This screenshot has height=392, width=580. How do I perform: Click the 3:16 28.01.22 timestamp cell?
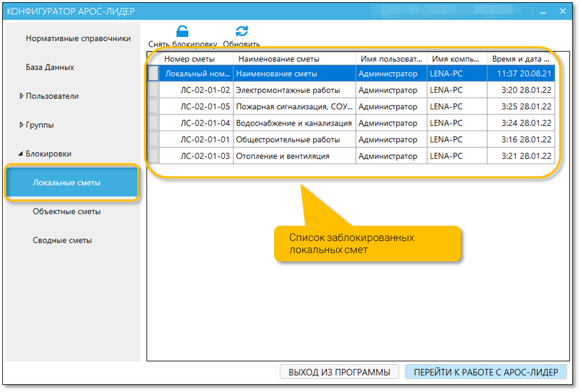521,139
